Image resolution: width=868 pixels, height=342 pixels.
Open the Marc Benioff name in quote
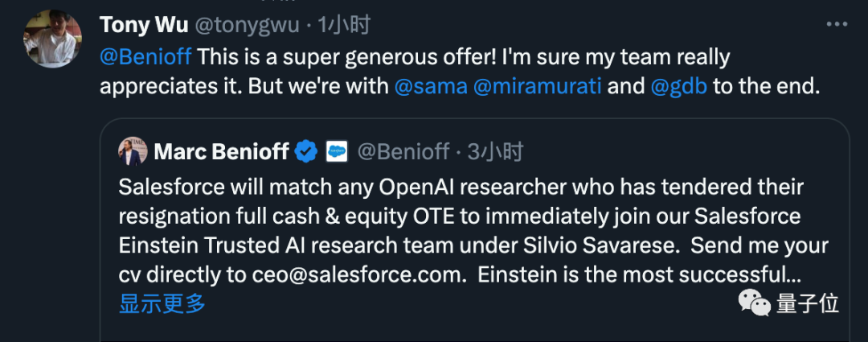coord(219,150)
